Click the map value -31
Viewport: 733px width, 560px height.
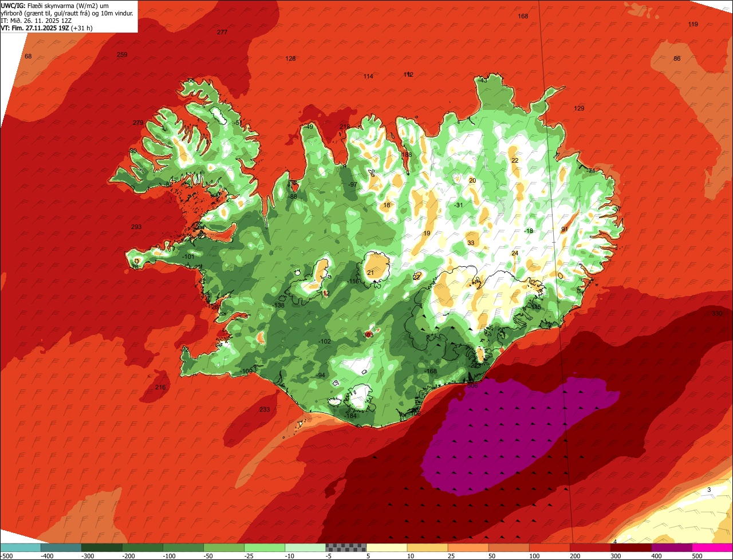(x=459, y=205)
